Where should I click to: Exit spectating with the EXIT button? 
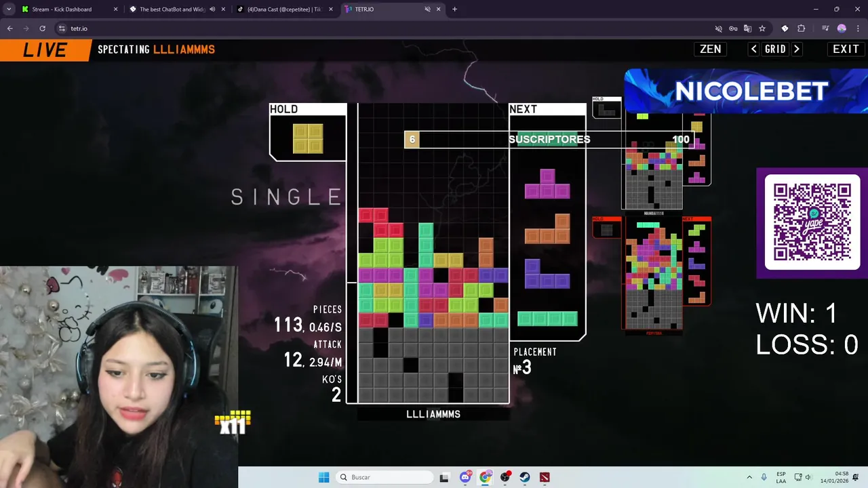tap(846, 49)
